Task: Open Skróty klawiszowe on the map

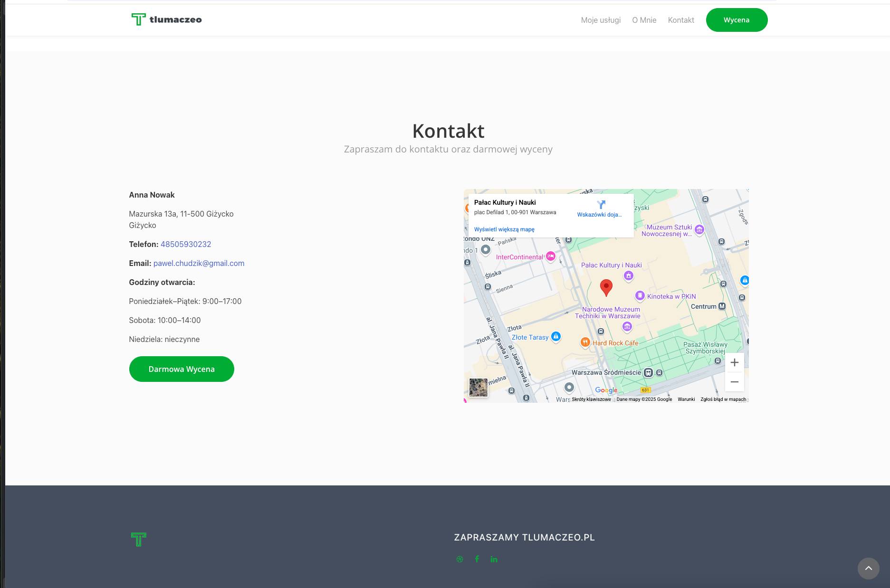Action: [x=591, y=399]
